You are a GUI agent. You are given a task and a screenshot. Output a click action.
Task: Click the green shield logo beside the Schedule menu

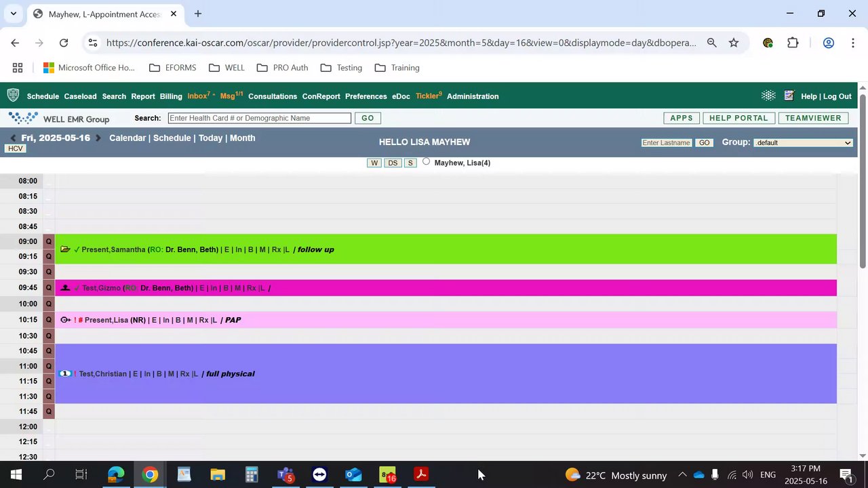click(x=13, y=96)
